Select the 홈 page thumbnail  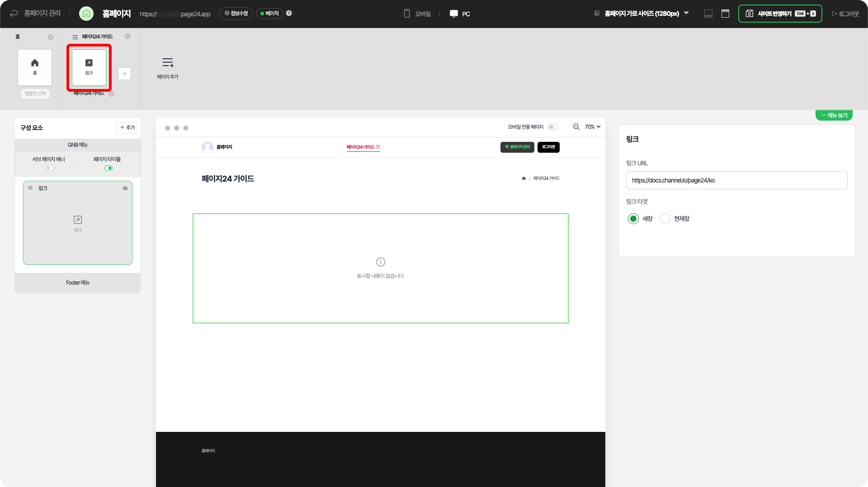tap(35, 67)
